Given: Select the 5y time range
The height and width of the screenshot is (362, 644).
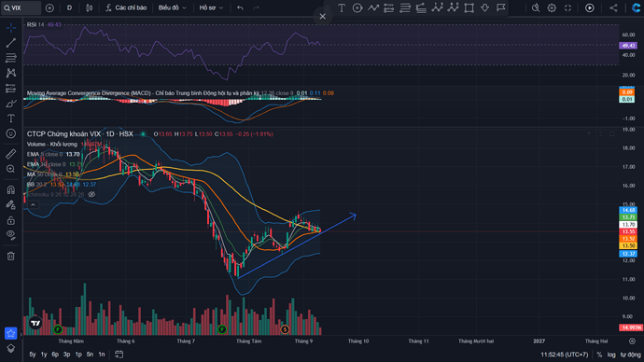Looking at the screenshot, I should (33, 355).
